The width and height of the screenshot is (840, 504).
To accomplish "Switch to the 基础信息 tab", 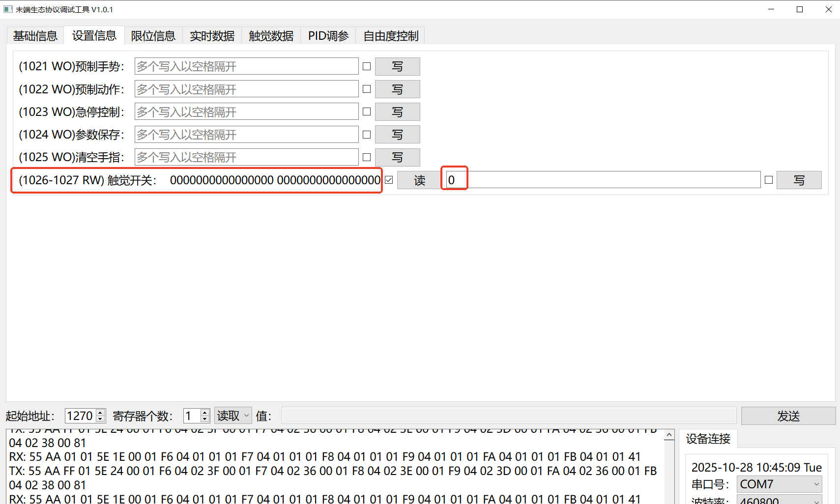I will point(35,36).
